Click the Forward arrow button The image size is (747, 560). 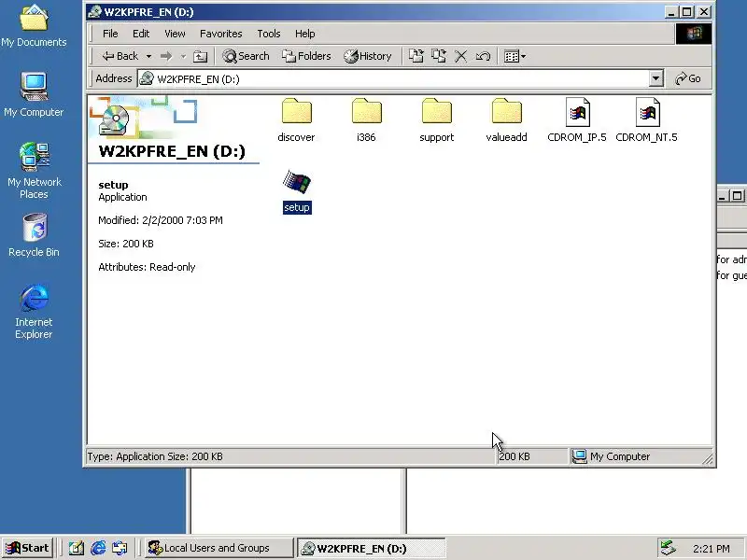[x=166, y=56]
